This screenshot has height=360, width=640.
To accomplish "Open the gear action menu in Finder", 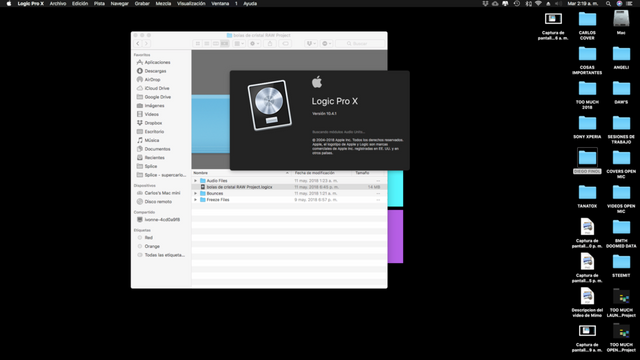I will click(254, 43).
